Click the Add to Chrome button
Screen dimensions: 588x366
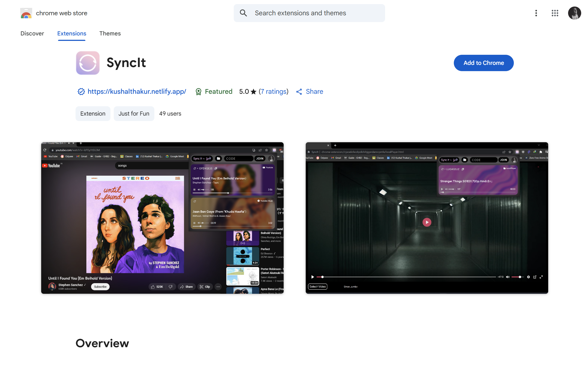(484, 63)
